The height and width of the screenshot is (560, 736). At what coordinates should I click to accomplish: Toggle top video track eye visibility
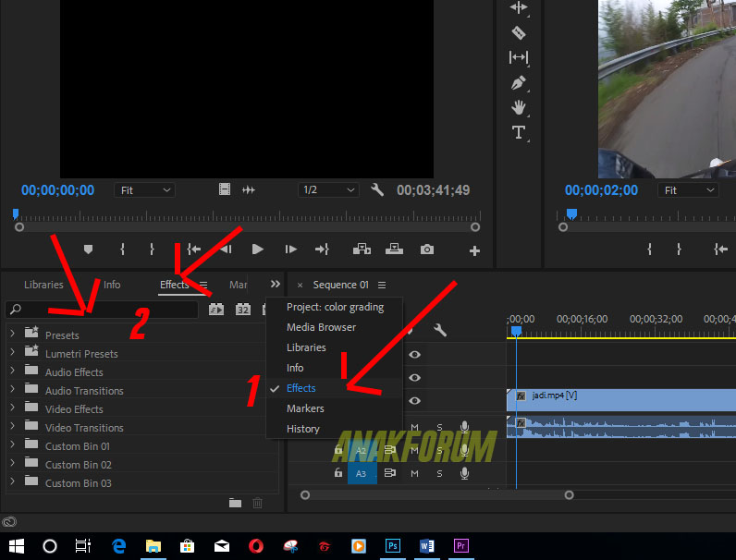[x=414, y=355]
